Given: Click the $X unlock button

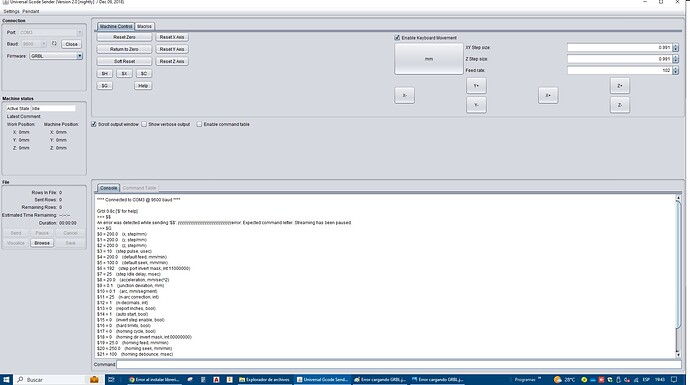Looking at the screenshot, I should click(124, 73).
